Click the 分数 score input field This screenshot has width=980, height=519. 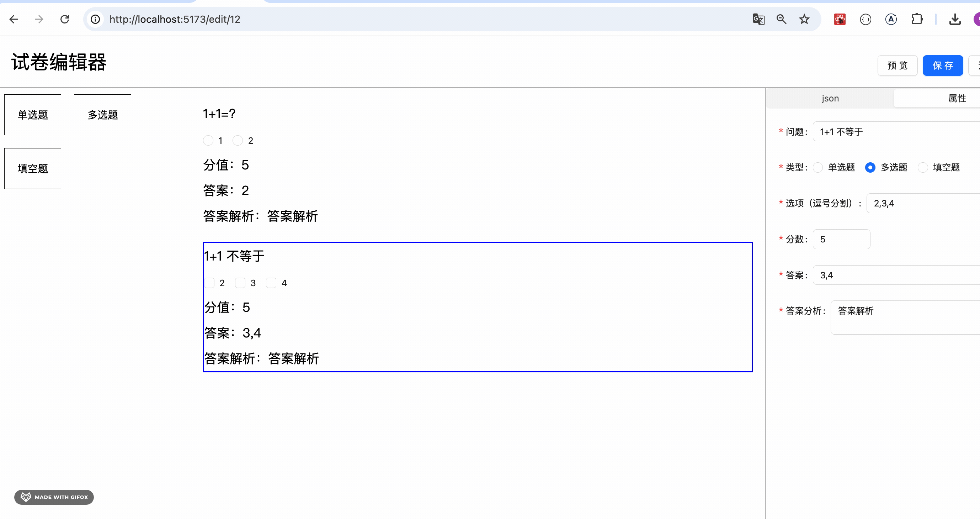pos(841,239)
